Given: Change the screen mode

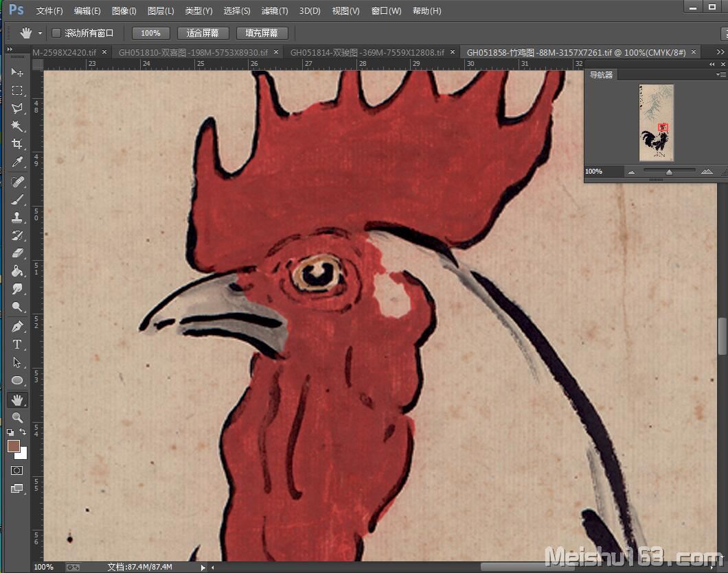Looking at the screenshot, I should (x=16, y=488).
